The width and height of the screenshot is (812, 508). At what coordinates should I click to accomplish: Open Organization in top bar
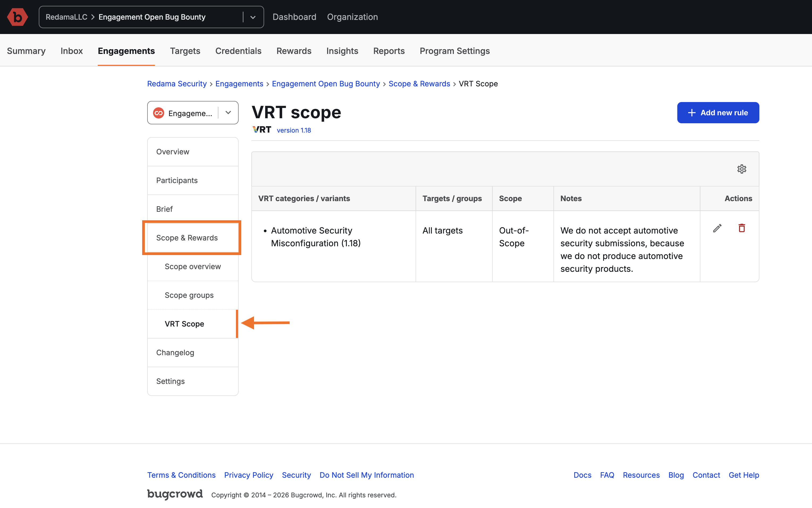click(x=352, y=17)
